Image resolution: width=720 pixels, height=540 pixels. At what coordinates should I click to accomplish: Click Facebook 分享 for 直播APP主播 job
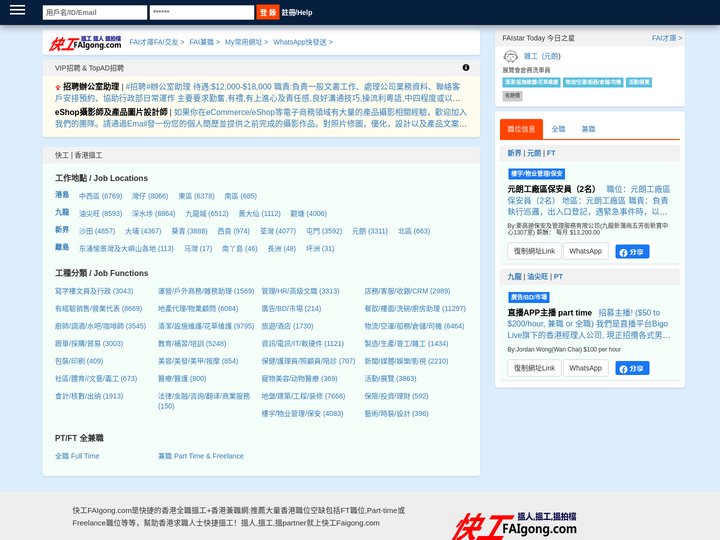[x=632, y=368]
